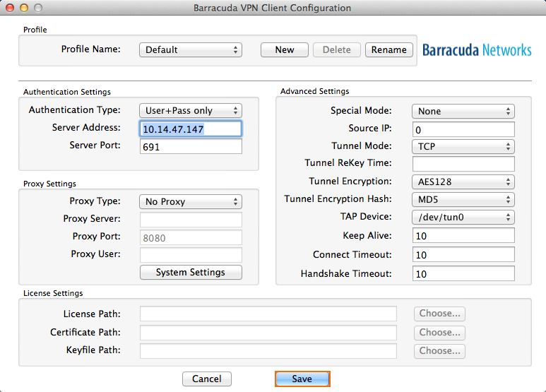
Task: Click the License Path field
Action: (x=268, y=314)
